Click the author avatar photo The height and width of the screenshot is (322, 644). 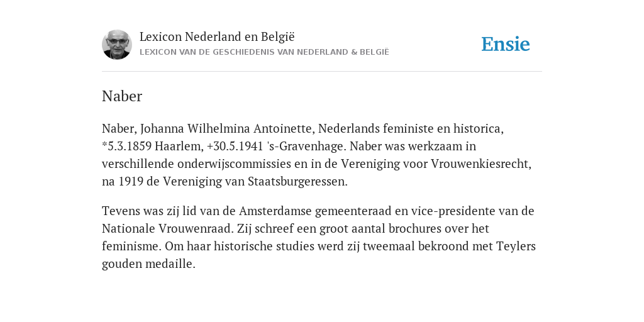(116, 45)
